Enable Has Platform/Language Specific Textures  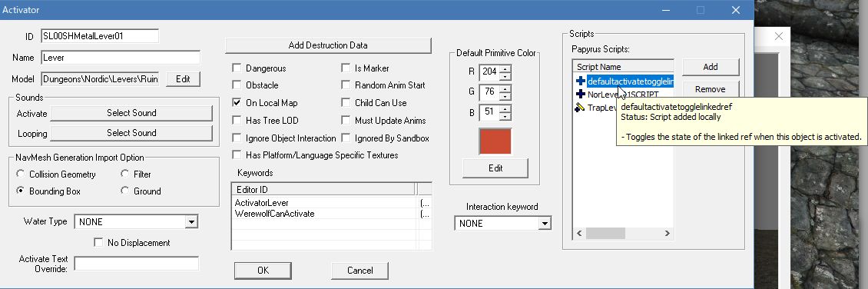coord(237,155)
